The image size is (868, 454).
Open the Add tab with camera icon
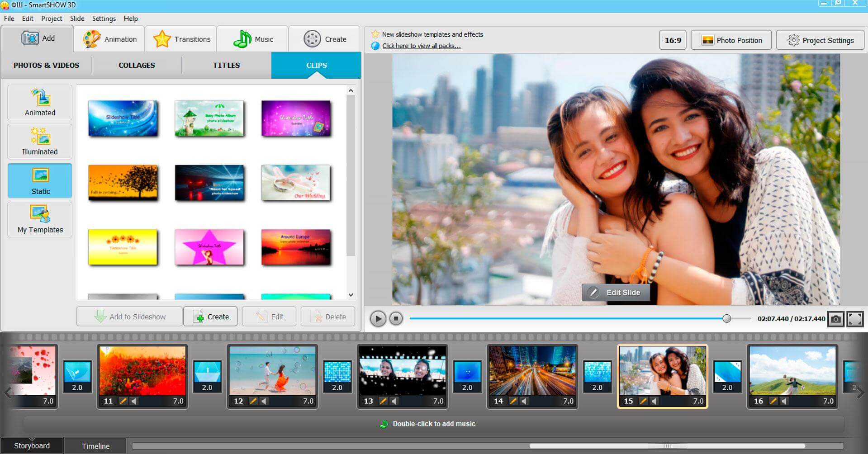click(x=37, y=38)
